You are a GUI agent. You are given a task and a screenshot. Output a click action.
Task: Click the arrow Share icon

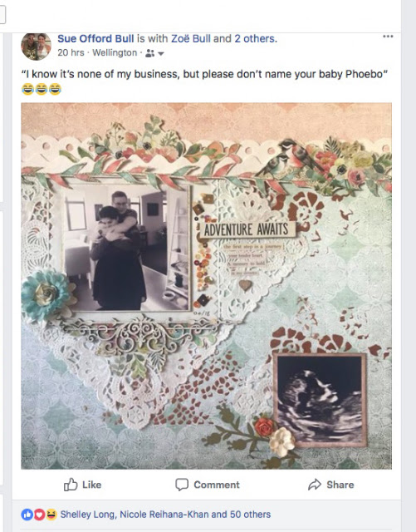(315, 485)
